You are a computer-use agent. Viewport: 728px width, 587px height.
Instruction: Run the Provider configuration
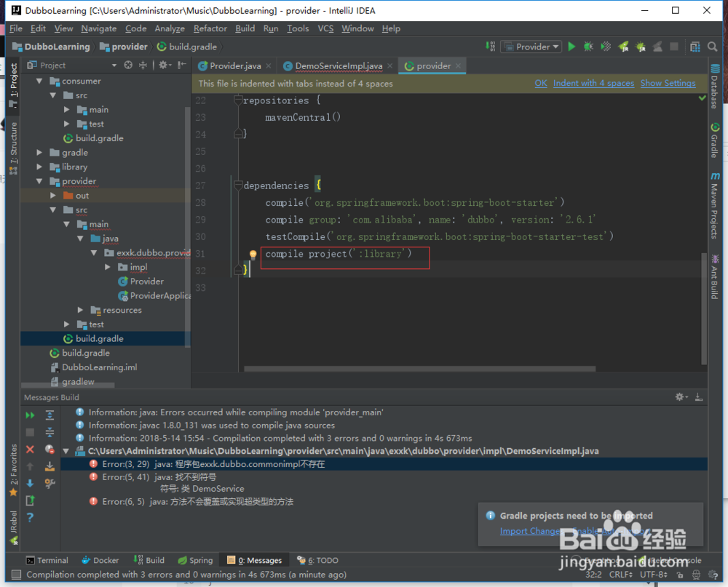(571, 46)
